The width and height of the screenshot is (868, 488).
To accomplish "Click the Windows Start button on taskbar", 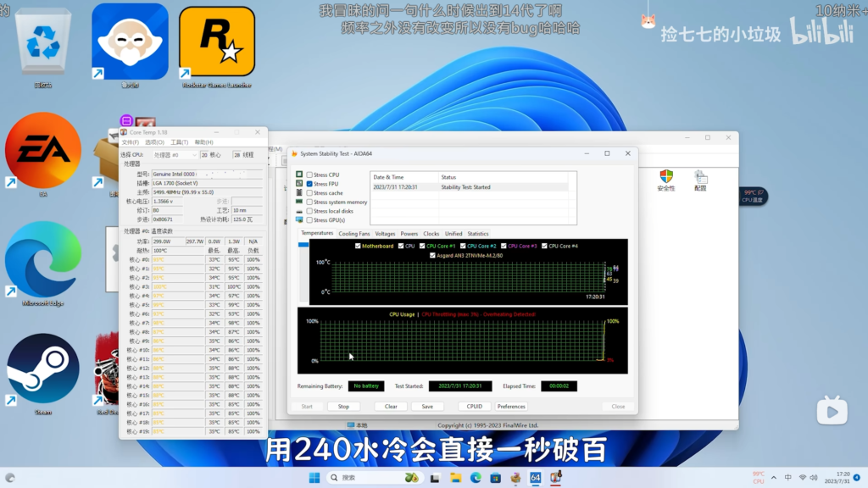I will tap(314, 478).
